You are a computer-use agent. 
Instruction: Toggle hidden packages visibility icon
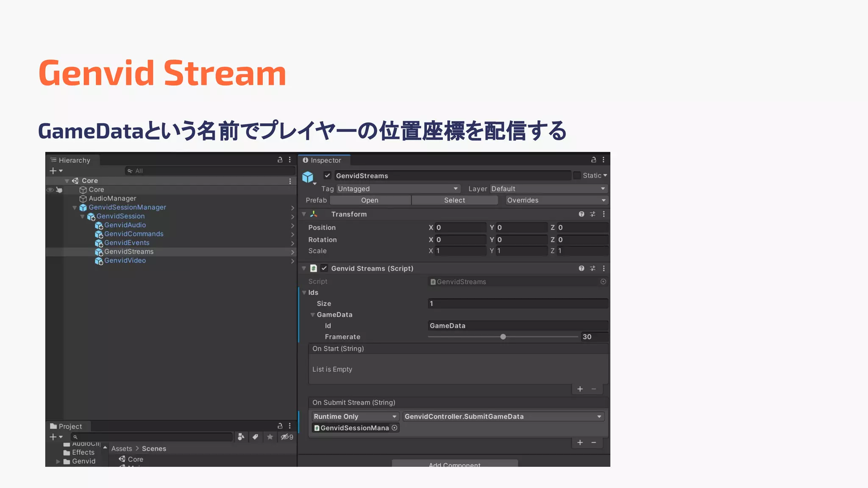pos(287,437)
